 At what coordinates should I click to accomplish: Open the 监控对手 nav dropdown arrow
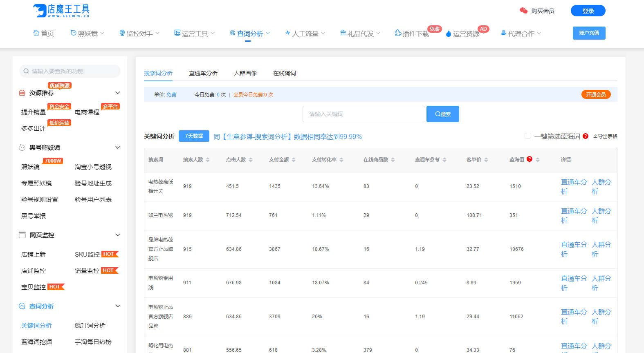(157, 33)
